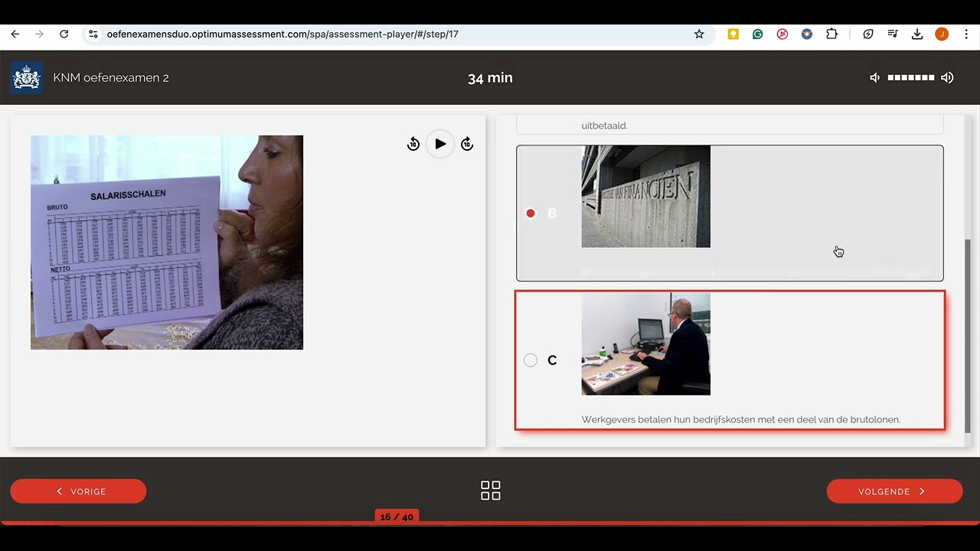Screen dimensions: 980x551
Task: Select answer B radio button
Action: tap(531, 213)
